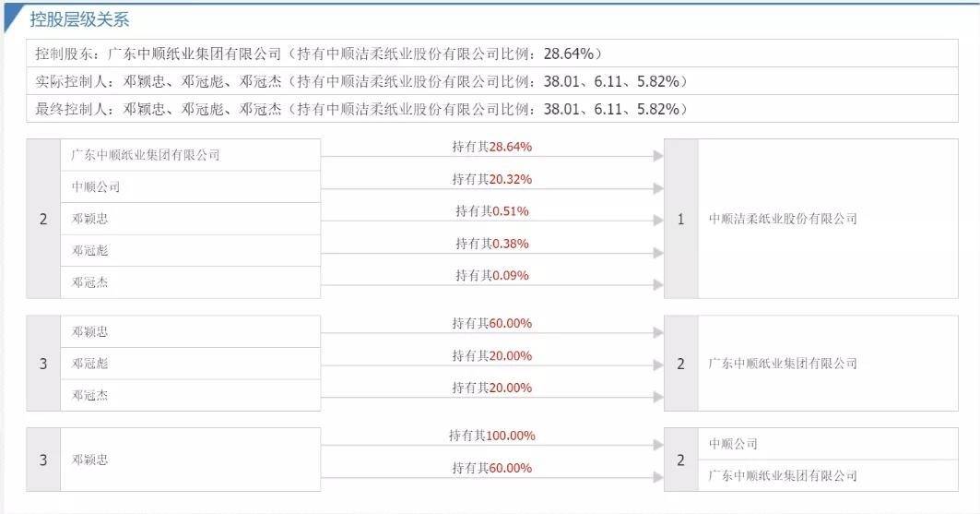The image size is (980, 514).
Task: Click 邓颖忠 holding 60.00% in second group
Action: pyautogui.click(x=89, y=331)
